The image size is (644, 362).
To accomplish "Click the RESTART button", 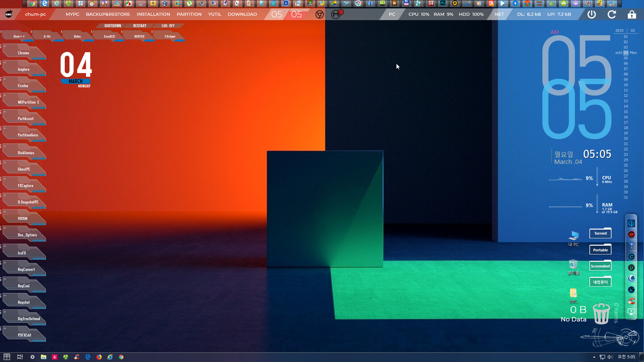I will click(140, 26).
